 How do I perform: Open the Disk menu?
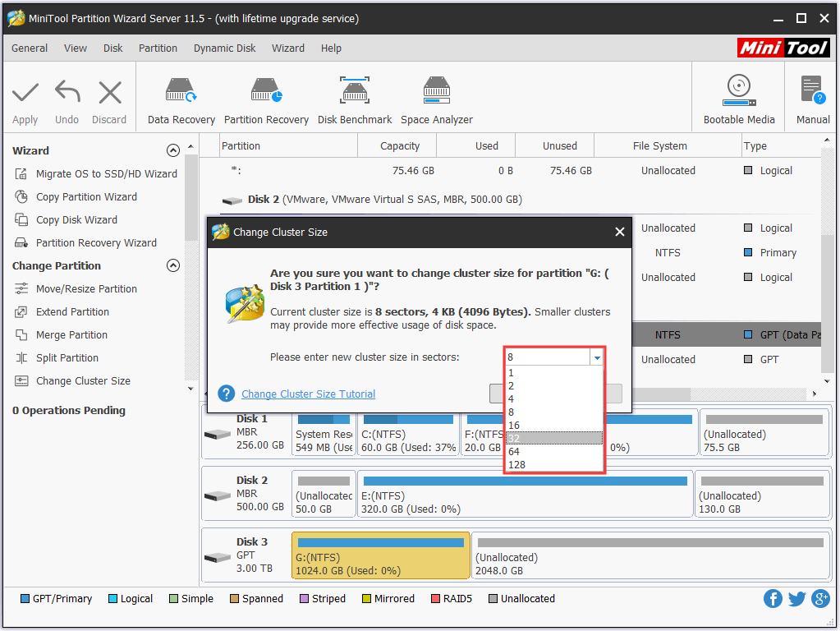click(113, 48)
